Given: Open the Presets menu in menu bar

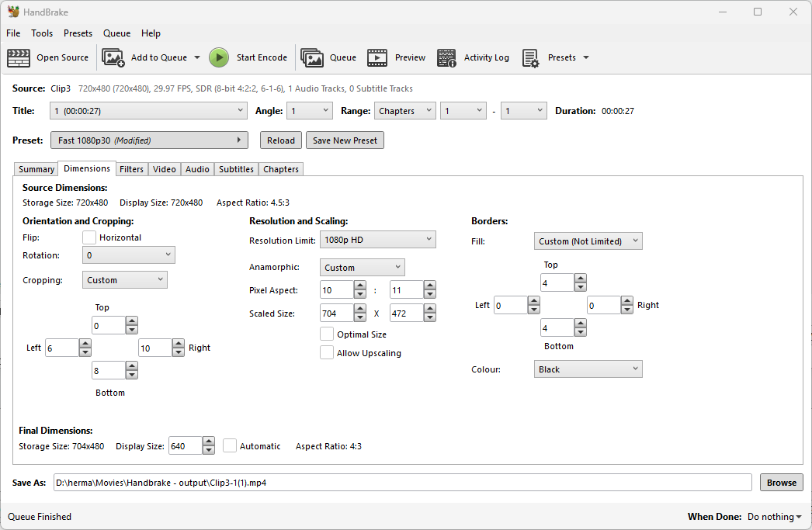Looking at the screenshot, I should [78, 33].
